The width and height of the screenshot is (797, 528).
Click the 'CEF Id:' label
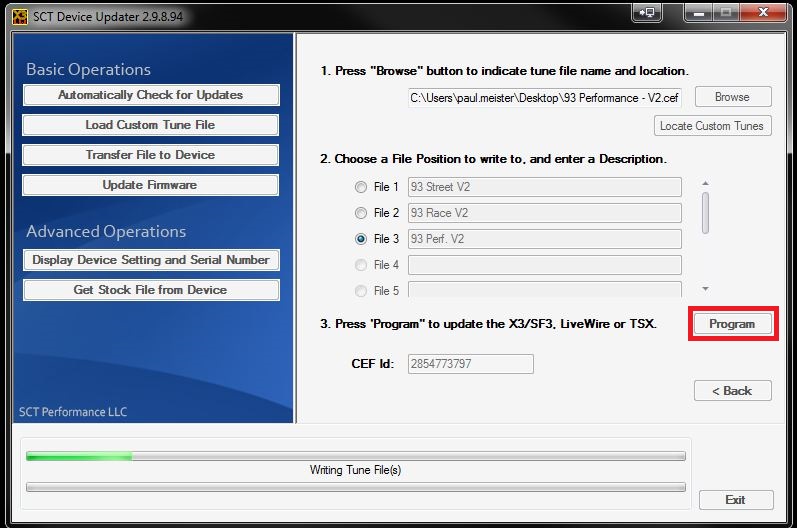(x=373, y=364)
